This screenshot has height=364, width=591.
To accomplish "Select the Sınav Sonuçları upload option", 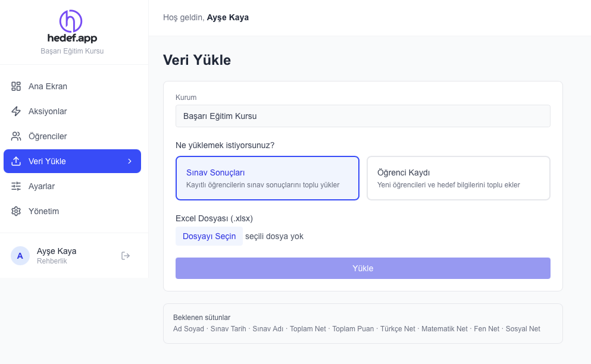I will pyautogui.click(x=267, y=178).
